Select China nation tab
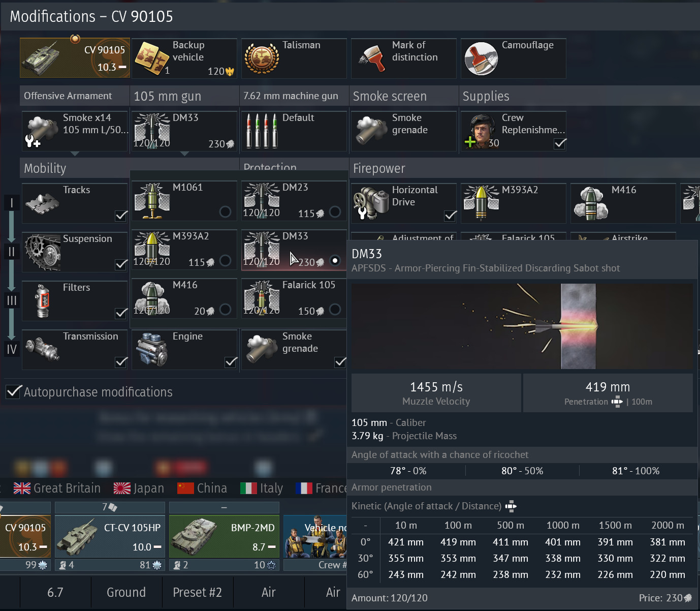The image size is (700, 611). pyautogui.click(x=202, y=488)
